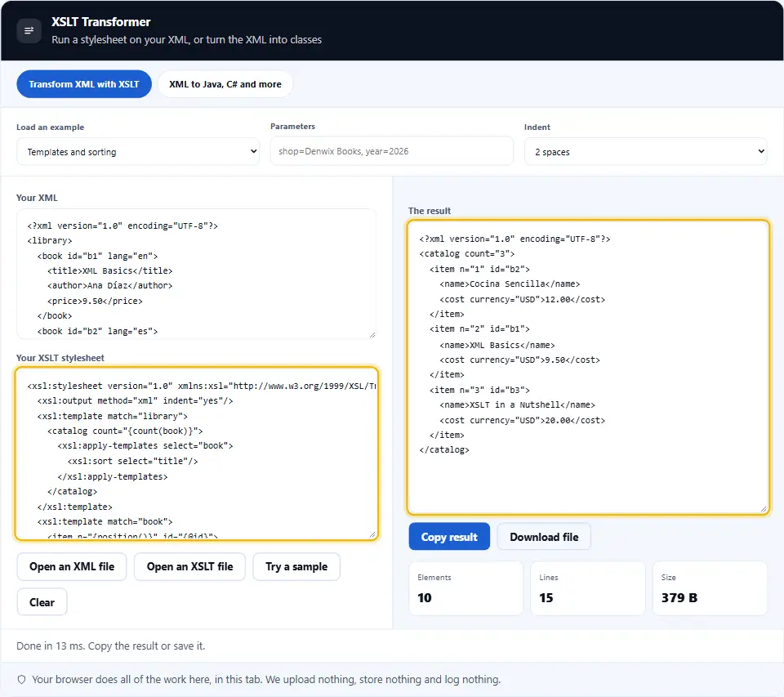The image size is (784, 697).
Task: Open XML to Java, C# and more tab
Action: 225,84
